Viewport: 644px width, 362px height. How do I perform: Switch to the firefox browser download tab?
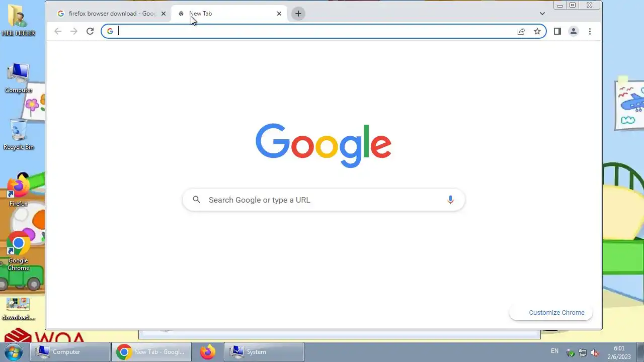[x=111, y=14]
